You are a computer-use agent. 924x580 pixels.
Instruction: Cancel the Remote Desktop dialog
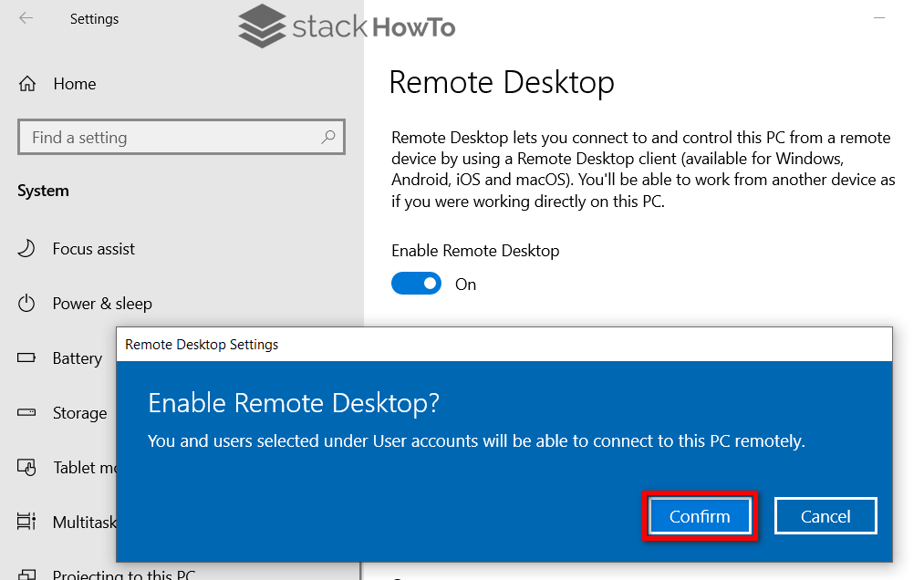pyautogui.click(x=825, y=515)
